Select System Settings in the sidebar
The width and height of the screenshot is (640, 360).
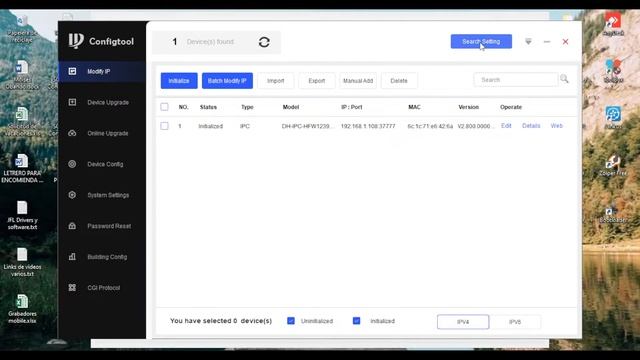tap(102, 195)
